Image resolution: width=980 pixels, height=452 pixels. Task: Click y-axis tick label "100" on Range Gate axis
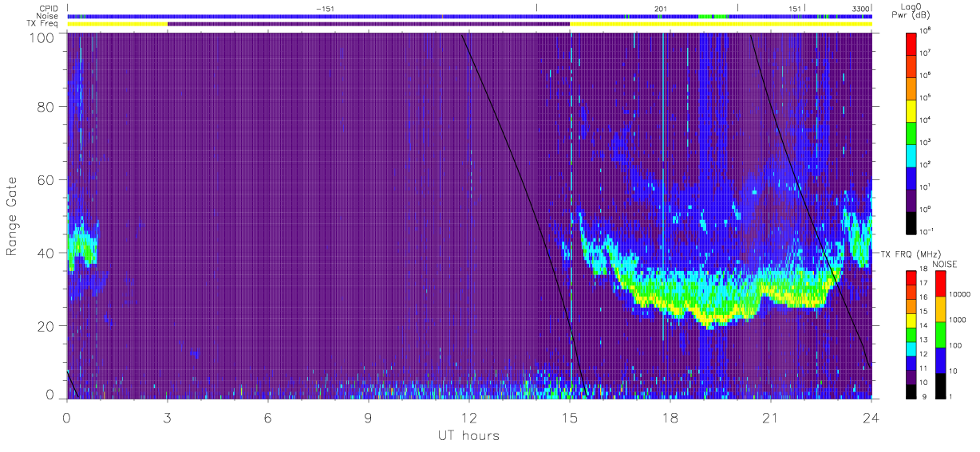43,37
